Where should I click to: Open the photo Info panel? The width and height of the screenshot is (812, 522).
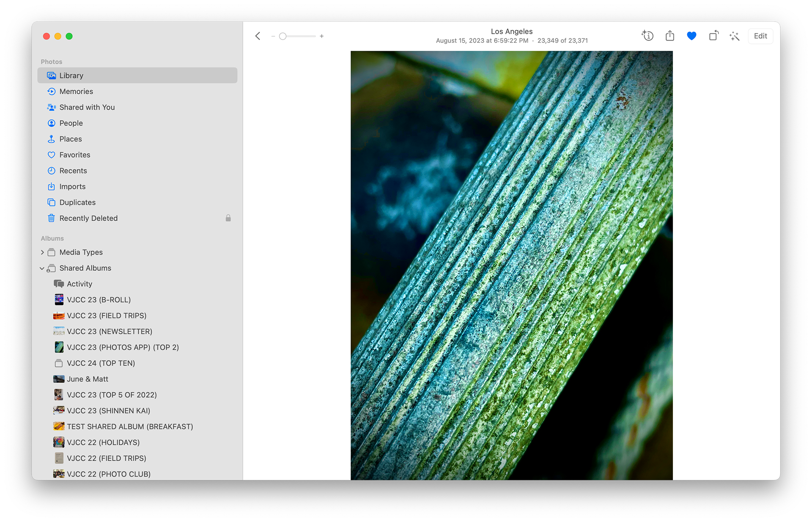pyautogui.click(x=647, y=36)
